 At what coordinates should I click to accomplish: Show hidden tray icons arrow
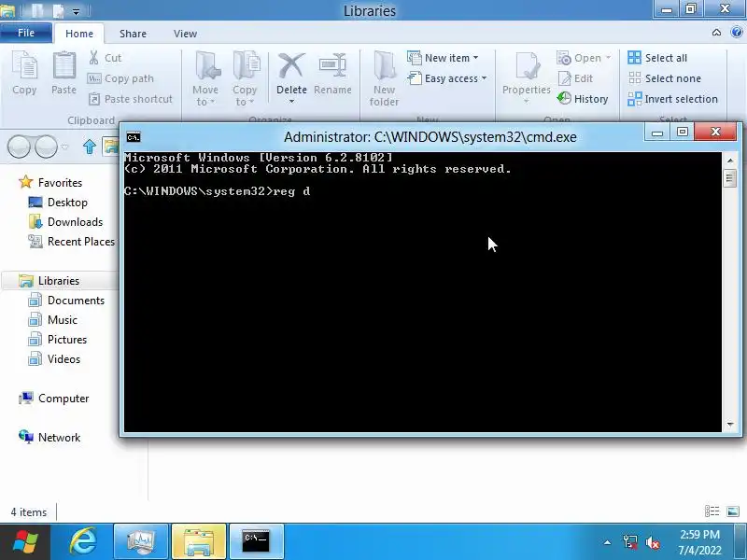(x=607, y=542)
